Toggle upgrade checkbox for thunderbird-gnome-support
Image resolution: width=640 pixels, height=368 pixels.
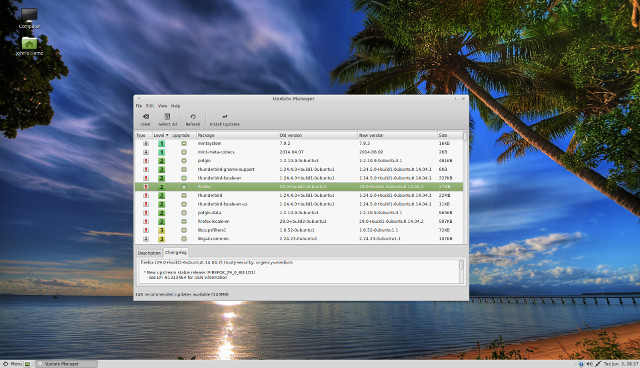[184, 169]
